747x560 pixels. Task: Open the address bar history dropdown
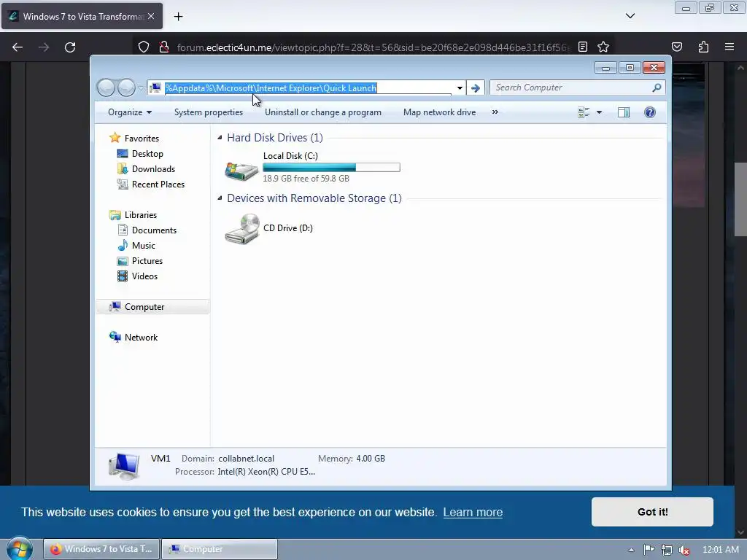click(x=460, y=88)
